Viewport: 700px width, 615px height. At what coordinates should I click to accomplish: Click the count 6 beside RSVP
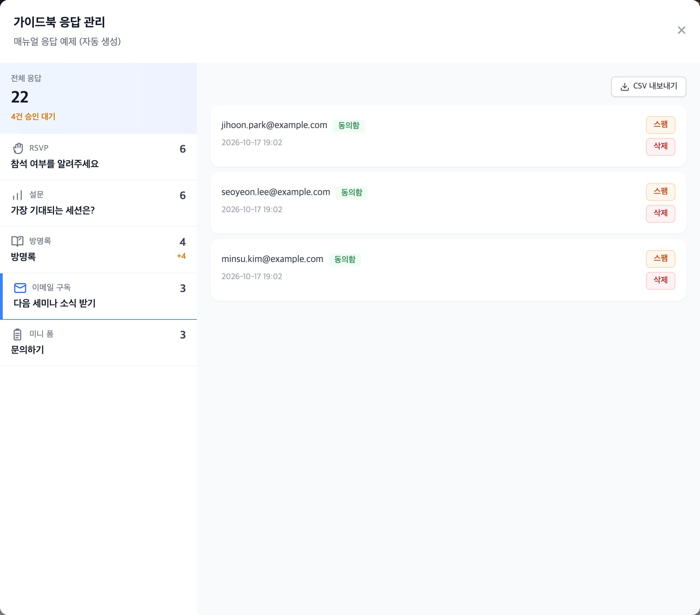tap(183, 149)
